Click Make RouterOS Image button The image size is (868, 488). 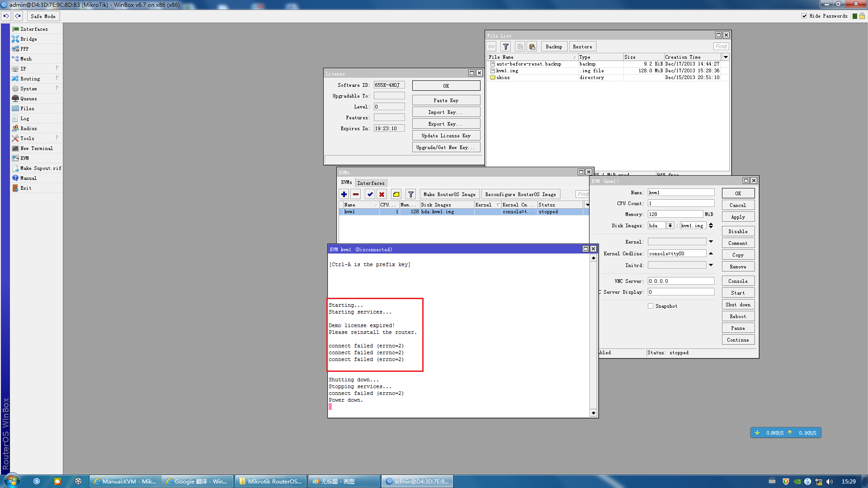pos(449,194)
